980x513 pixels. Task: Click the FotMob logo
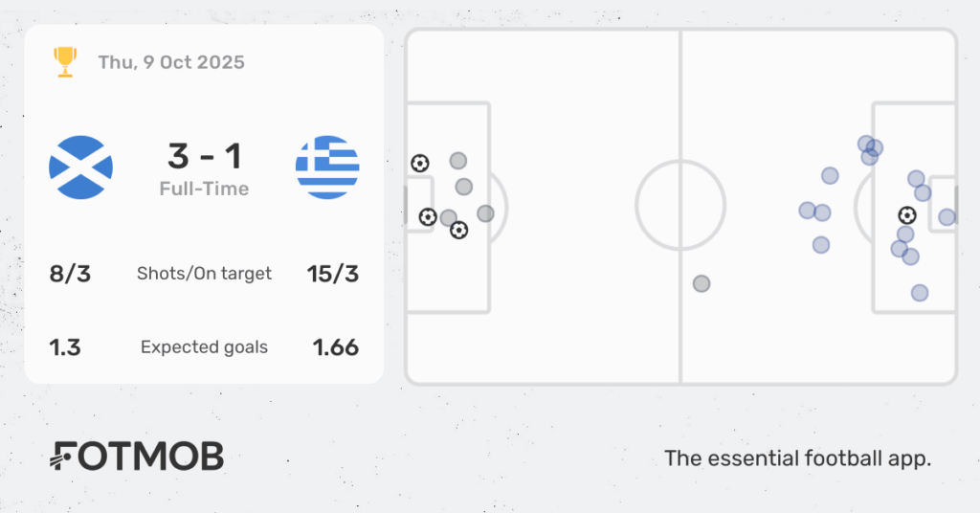137,457
